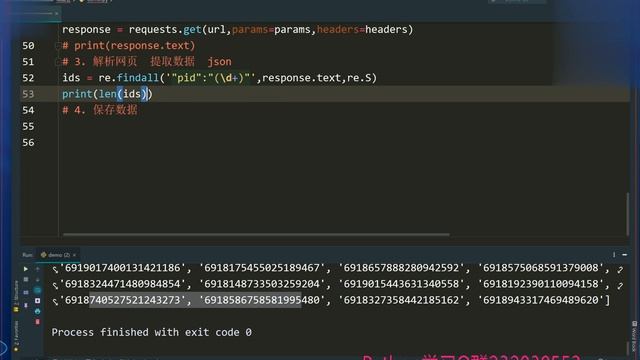Click the Print output icon
This screenshot has height=360, width=640.
point(38,311)
